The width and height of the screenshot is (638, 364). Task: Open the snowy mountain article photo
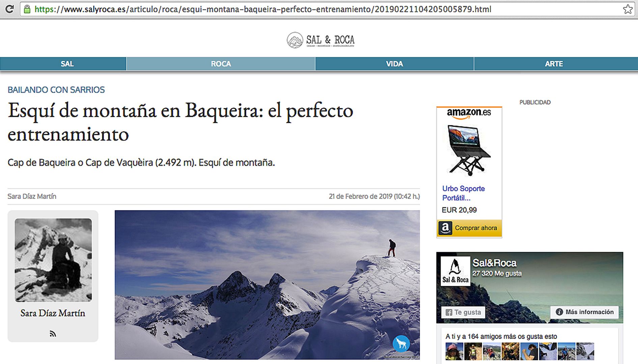[x=267, y=285]
